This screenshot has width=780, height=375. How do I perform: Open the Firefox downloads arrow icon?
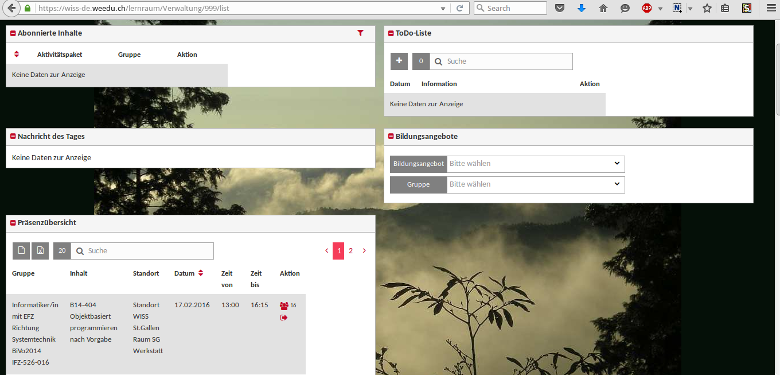tap(581, 8)
